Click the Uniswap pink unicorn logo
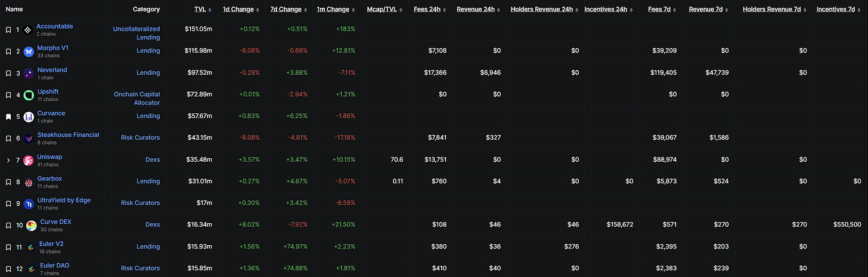 [x=28, y=161]
